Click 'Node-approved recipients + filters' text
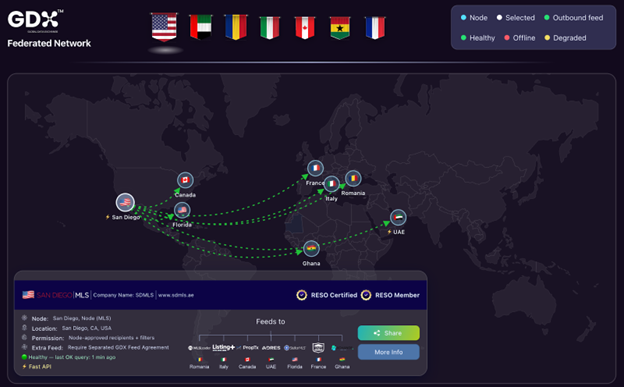This screenshot has width=624, height=387. coord(111,338)
